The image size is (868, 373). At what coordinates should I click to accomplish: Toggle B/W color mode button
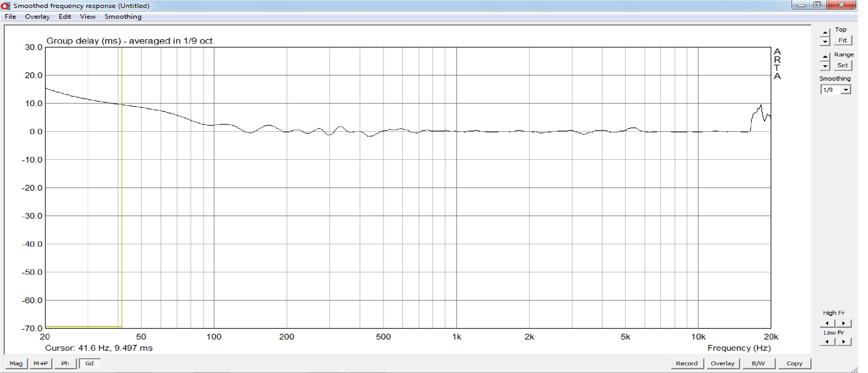coord(758,363)
